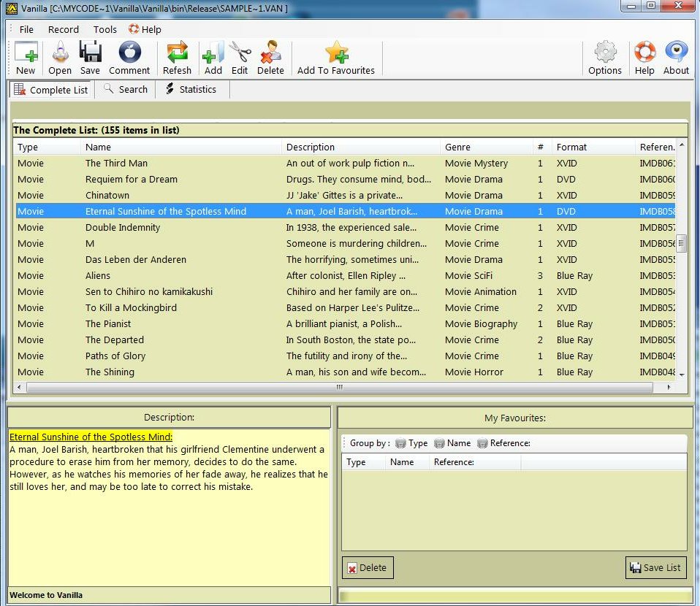Group favourites by Reference
The height and width of the screenshot is (606, 700).
(503, 443)
